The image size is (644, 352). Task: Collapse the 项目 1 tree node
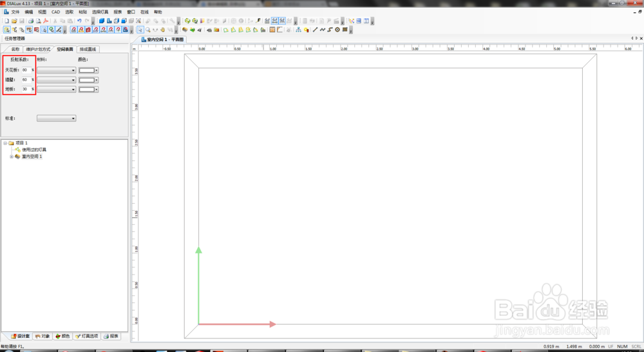(5, 143)
